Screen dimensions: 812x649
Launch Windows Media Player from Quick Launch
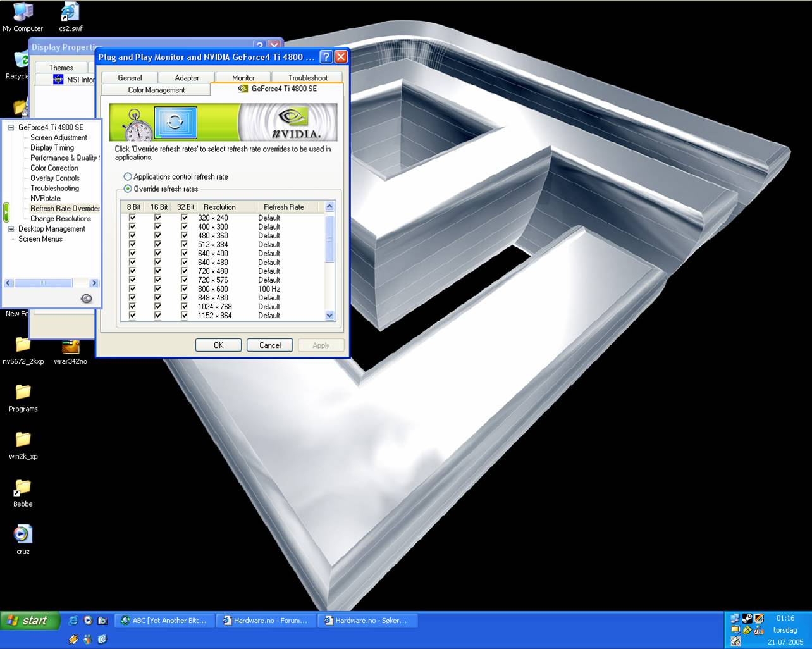[88, 621]
